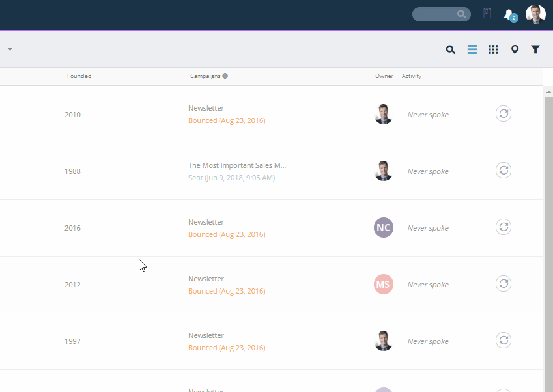
Task: Click Bounced status in the 1997 row
Action: tap(227, 348)
